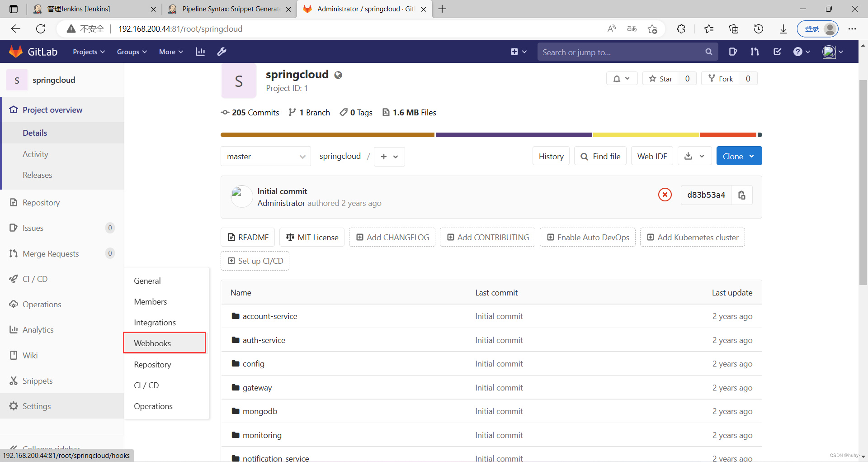Click the springcloud project avatar S
This screenshot has height=462, width=868.
pos(239,81)
